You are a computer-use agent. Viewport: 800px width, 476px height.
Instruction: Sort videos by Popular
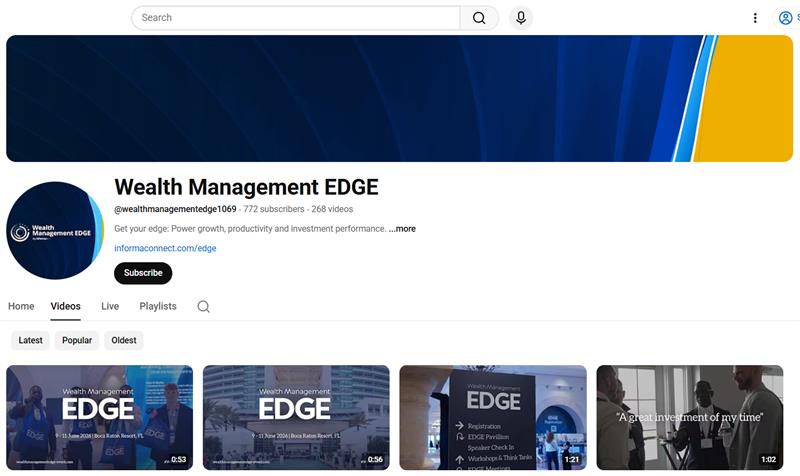tap(77, 340)
